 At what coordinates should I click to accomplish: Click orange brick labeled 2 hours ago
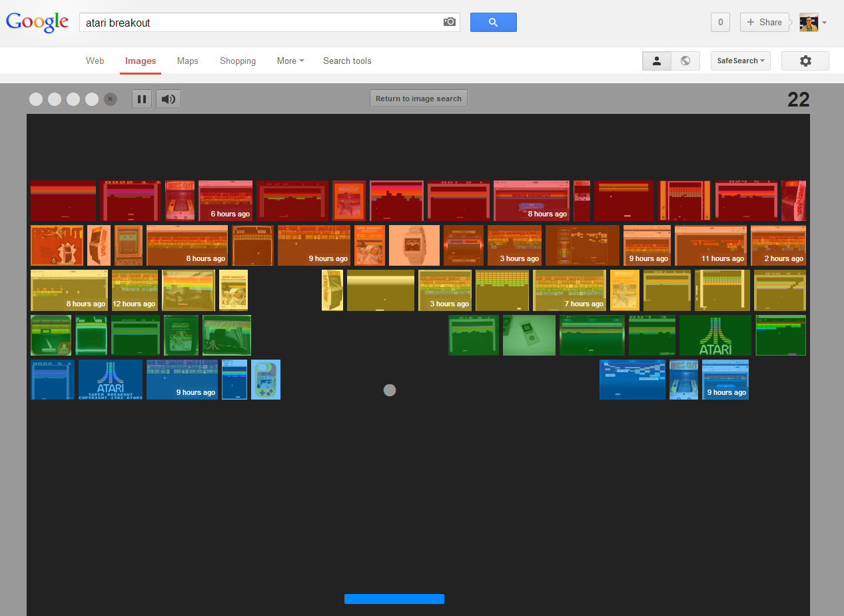tap(778, 245)
